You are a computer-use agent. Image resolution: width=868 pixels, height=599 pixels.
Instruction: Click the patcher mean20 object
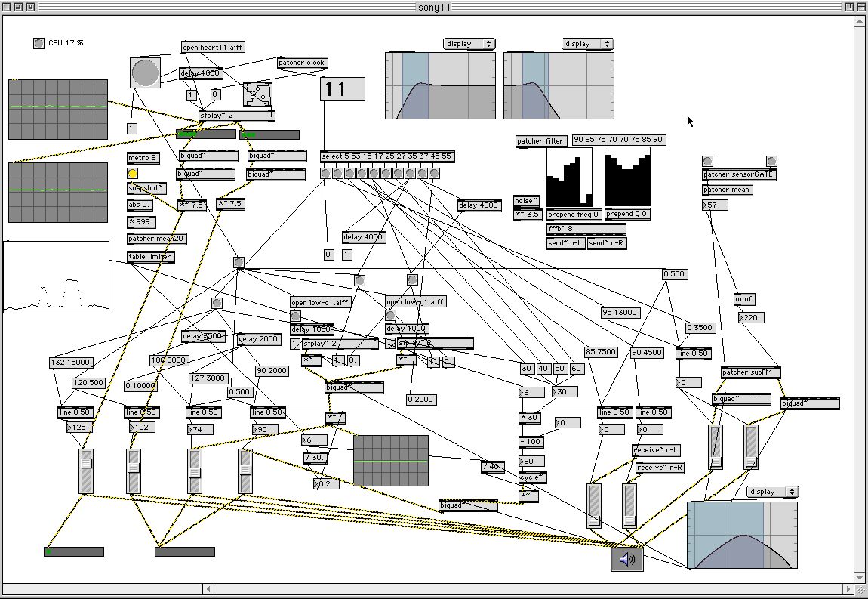157,239
